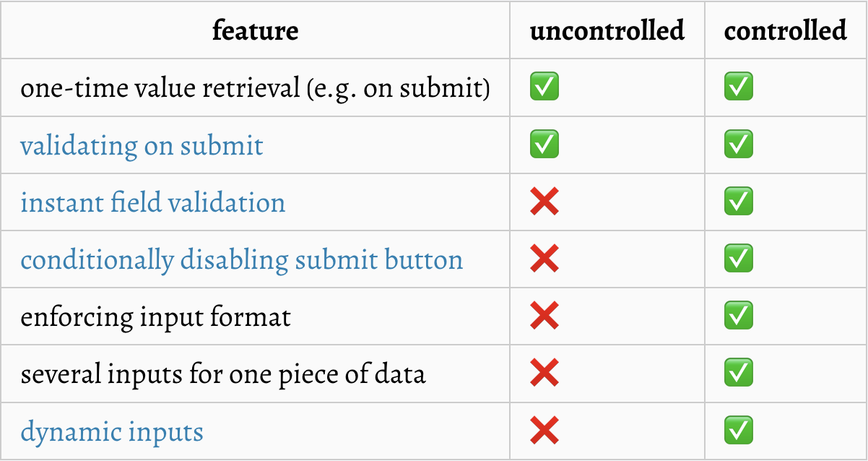Click the red cross for conditionally disabling submit
Screen dimensions: 868x461
click(544, 259)
